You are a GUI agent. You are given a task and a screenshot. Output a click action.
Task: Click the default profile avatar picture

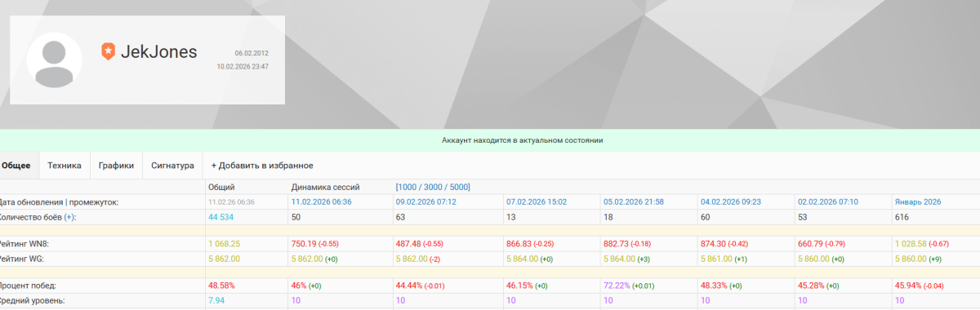pos(55,60)
